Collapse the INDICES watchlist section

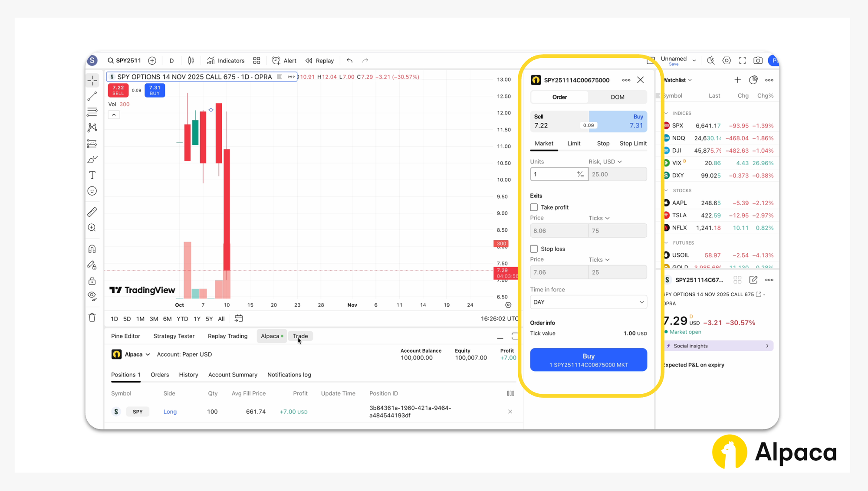click(667, 113)
